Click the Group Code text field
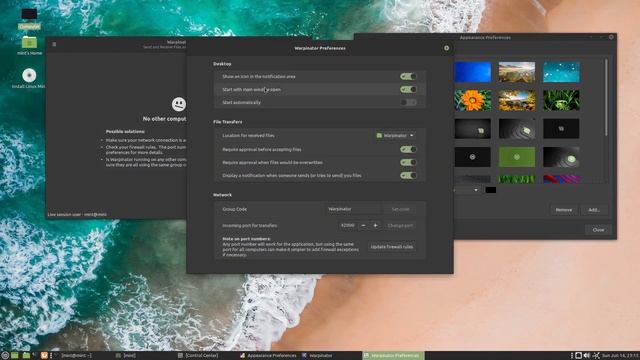The height and width of the screenshot is (360, 640). tap(353, 209)
